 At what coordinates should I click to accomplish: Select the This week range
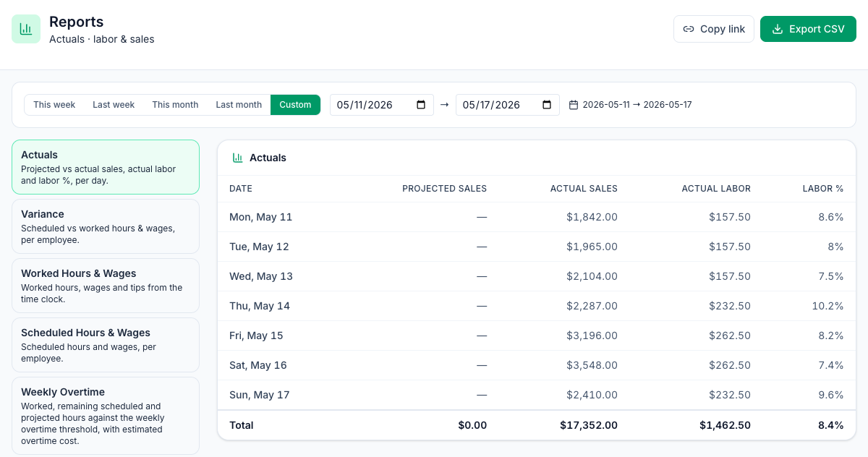[x=54, y=105]
